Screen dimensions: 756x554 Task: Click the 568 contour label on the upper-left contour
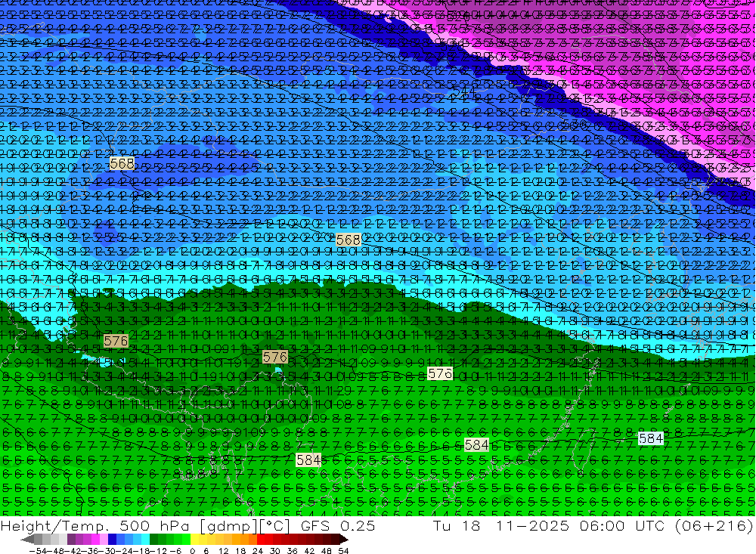[x=122, y=163]
